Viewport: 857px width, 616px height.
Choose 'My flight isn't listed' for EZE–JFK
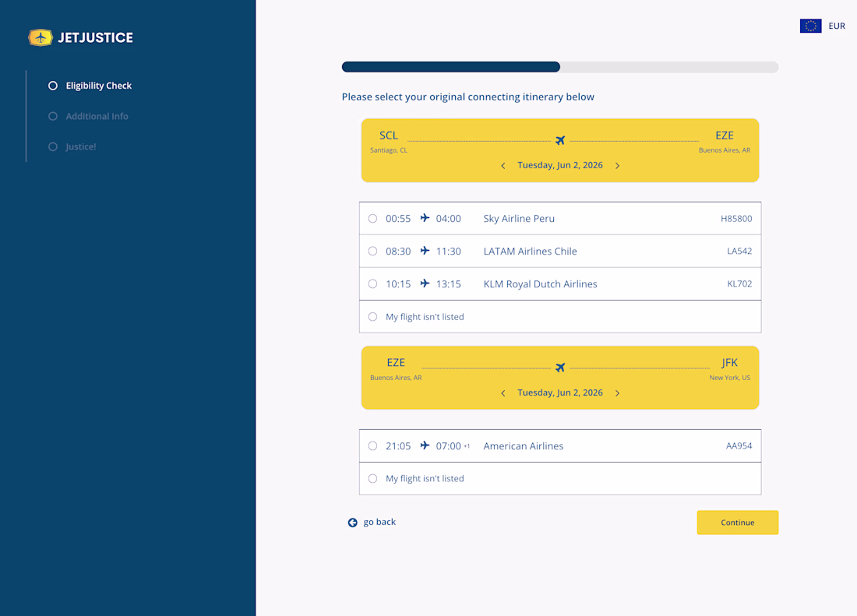(x=372, y=478)
